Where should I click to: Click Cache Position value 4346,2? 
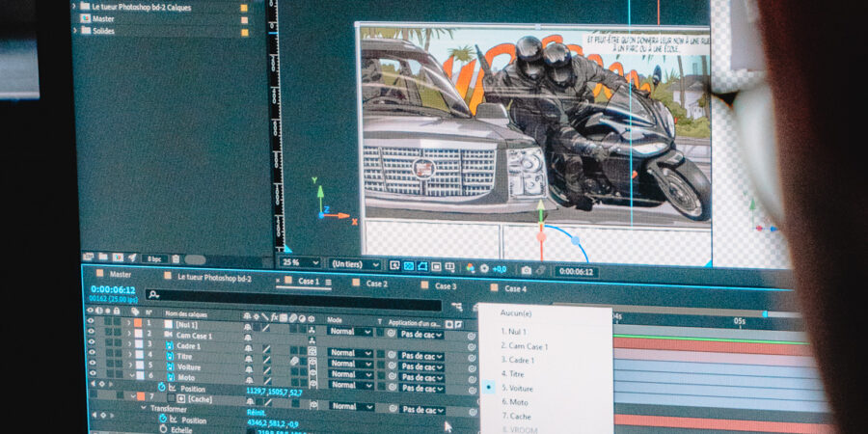(257, 423)
